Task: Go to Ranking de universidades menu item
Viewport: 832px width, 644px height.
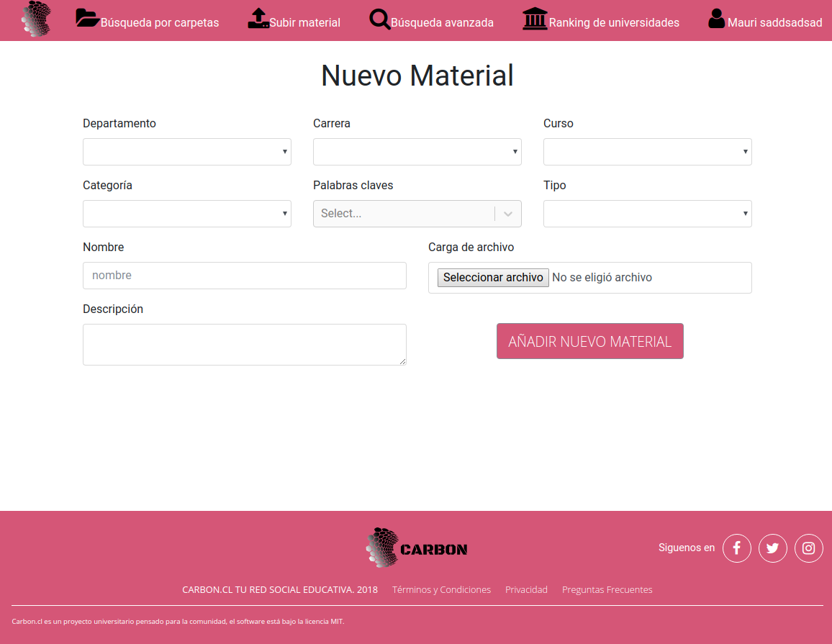Action: pyautogui.click(x=613, y=23)
